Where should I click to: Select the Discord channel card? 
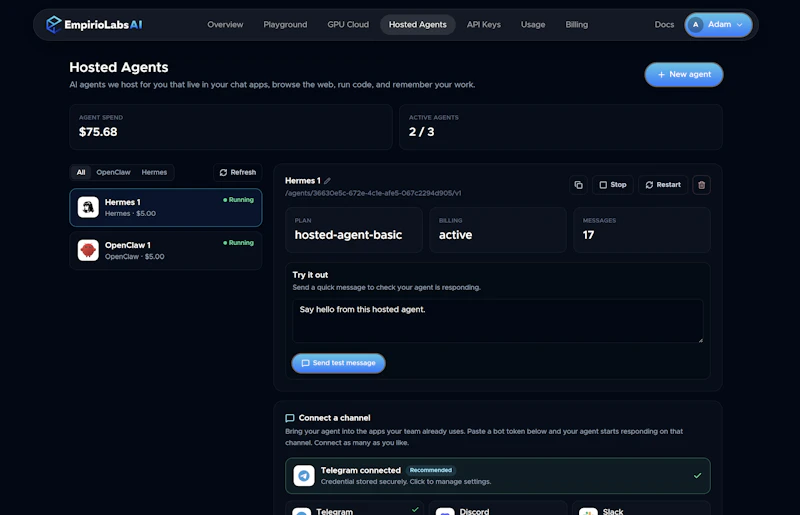pyautogui.click(x=497, y=509)
